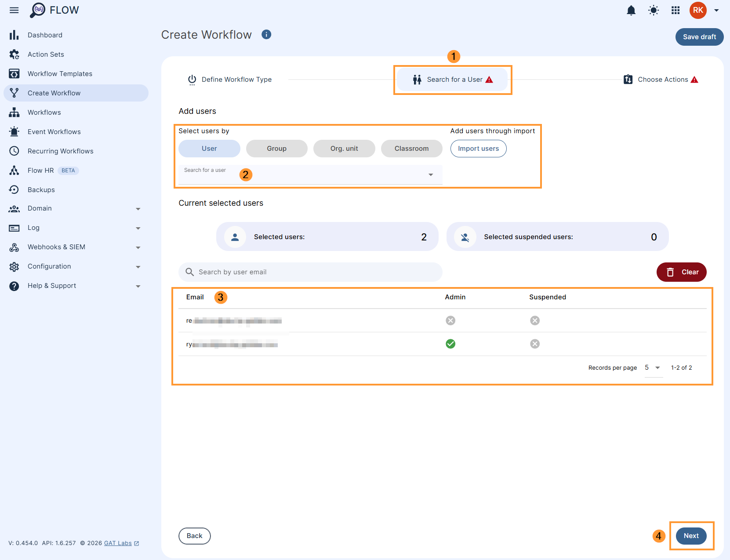
Task: Change Records per page dropdown
Action: click(x=653, y=368)
